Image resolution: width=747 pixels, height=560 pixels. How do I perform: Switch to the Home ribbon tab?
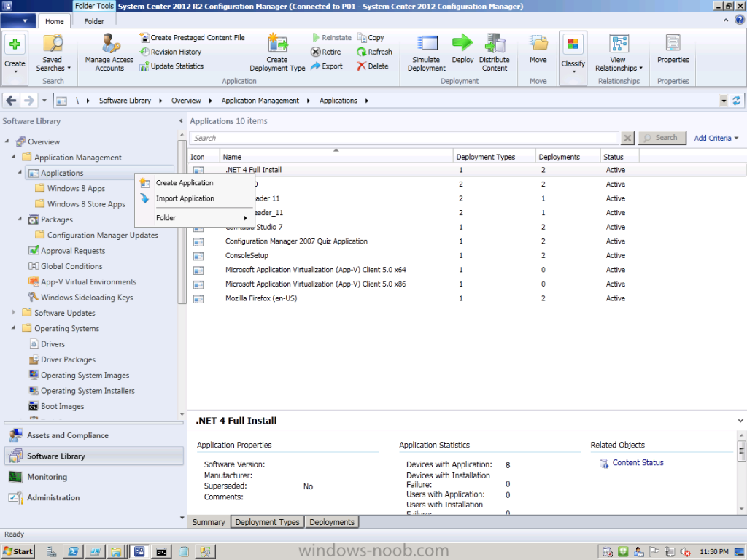pyautogui.click(x=54, y=21)
